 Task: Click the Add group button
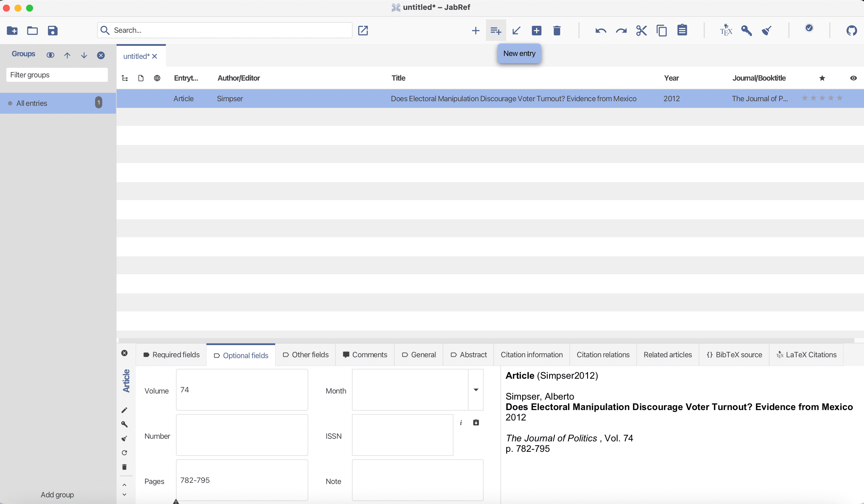coord(57,494)
